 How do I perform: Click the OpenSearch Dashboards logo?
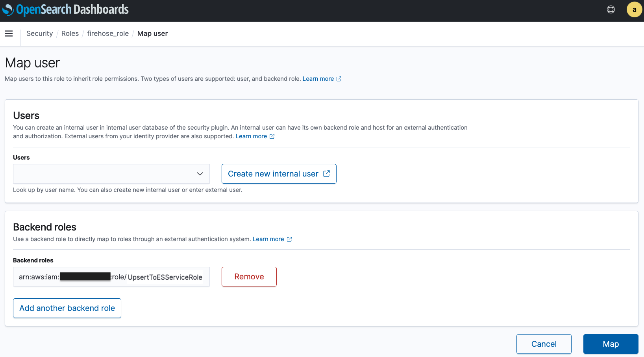pyautogui.click(x=65, y=10)
